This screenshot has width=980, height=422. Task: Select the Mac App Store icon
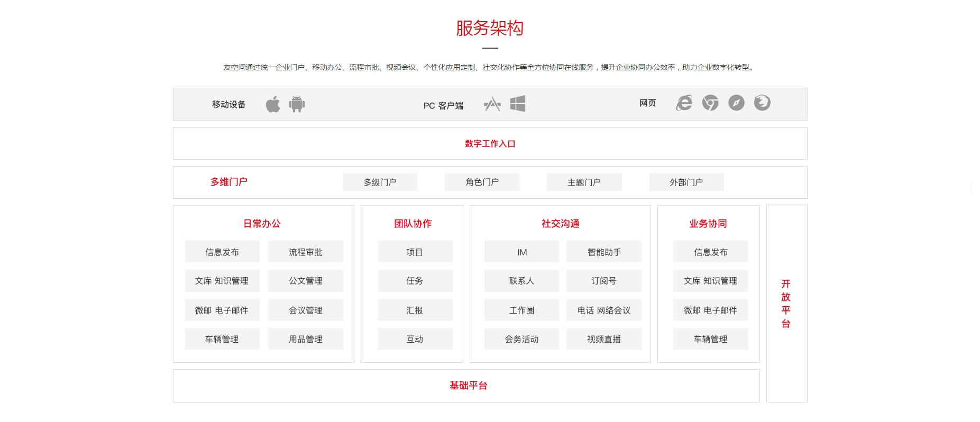[492, 104]
